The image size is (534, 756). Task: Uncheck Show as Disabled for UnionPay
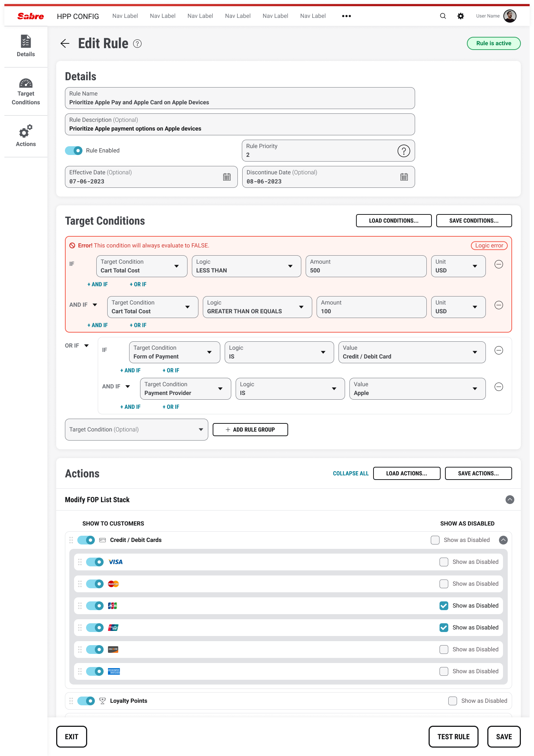(x=444, y=628)
